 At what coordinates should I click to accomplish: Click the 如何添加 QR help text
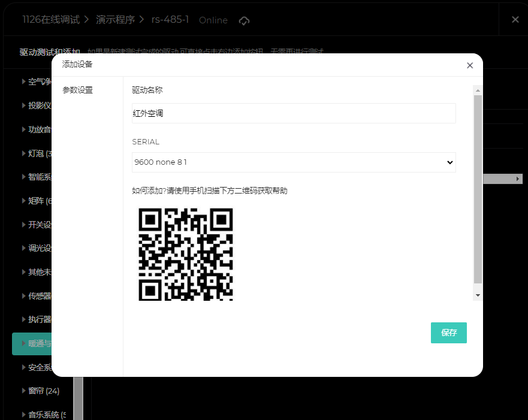click(x=209, y=191)
